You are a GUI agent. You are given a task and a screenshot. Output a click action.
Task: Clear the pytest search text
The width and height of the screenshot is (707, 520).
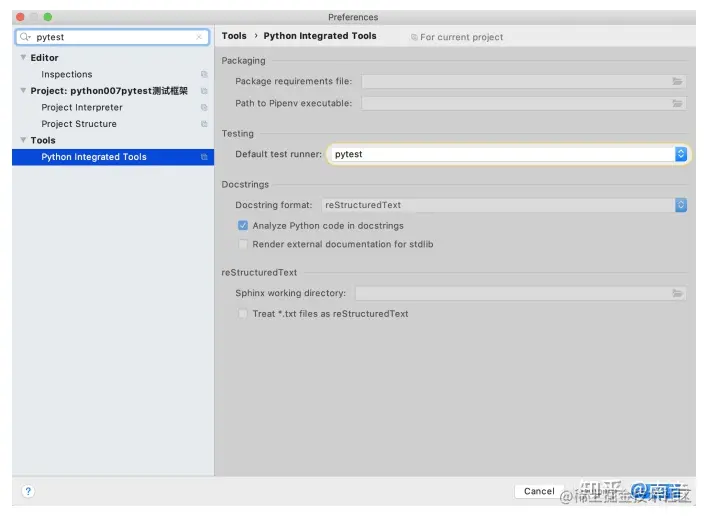tap(199, 37)
